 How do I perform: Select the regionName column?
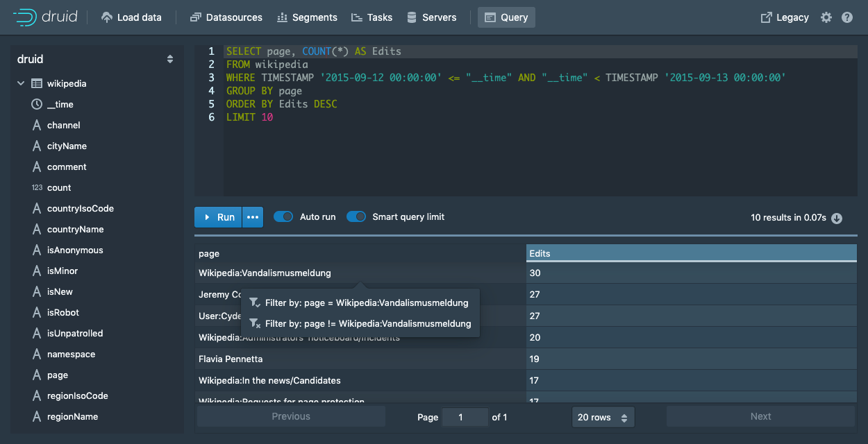(x=72, y=417)
